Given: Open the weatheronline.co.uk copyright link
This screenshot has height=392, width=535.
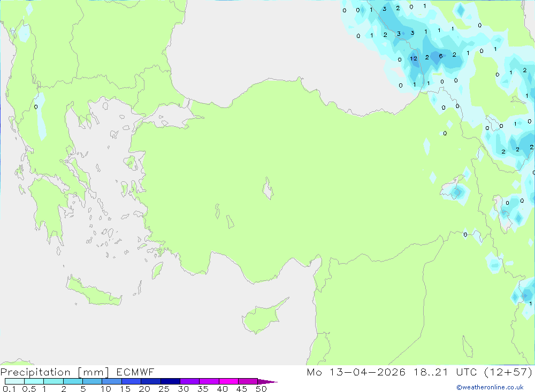Looking at the screenshot, I should [490, 387].
